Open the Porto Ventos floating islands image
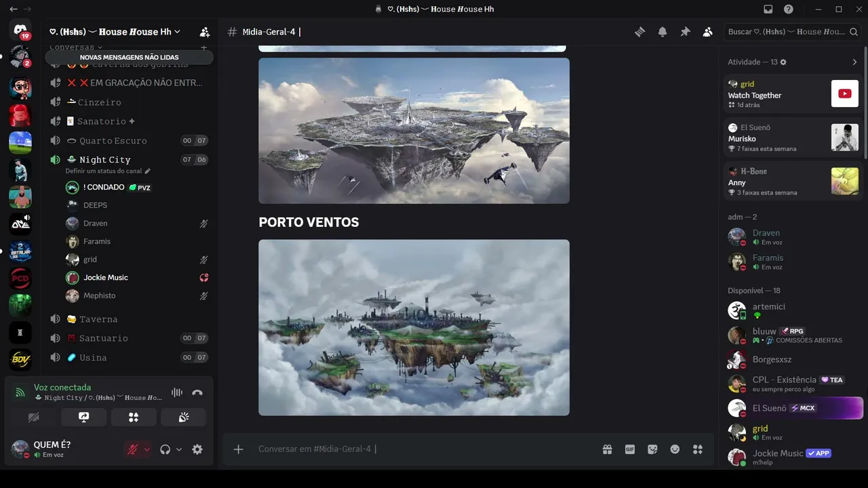Screen dimensions: 868x488 click(x=414, y=327)
